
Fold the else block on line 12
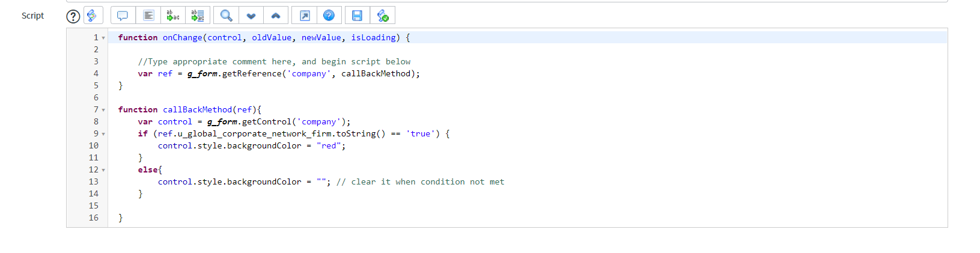coord(103,170)
